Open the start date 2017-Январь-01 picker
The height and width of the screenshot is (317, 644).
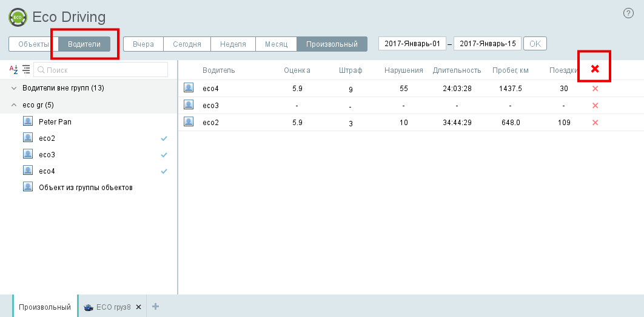click(x=412, y=44)
